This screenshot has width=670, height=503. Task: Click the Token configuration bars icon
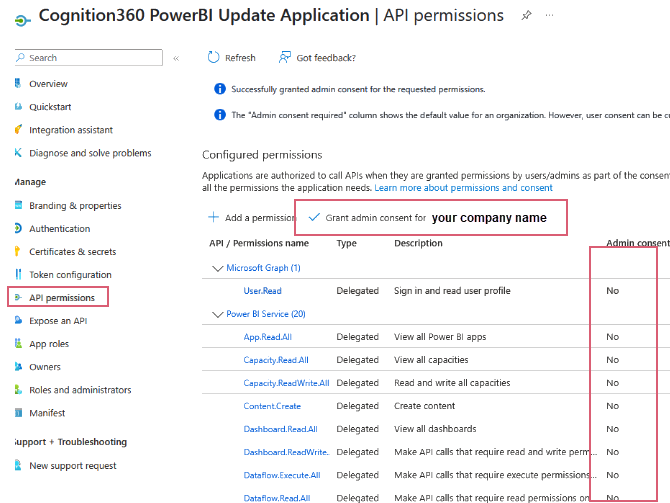(18, 275)
